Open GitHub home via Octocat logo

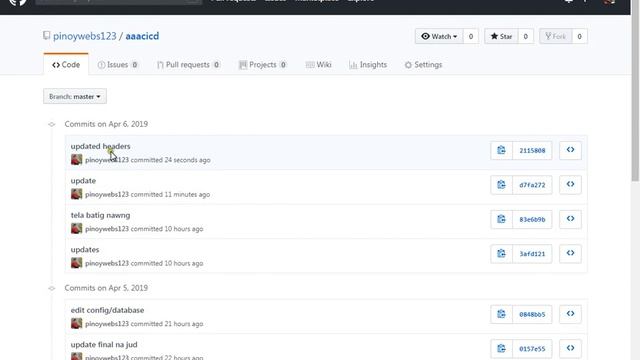click(18, 2)
